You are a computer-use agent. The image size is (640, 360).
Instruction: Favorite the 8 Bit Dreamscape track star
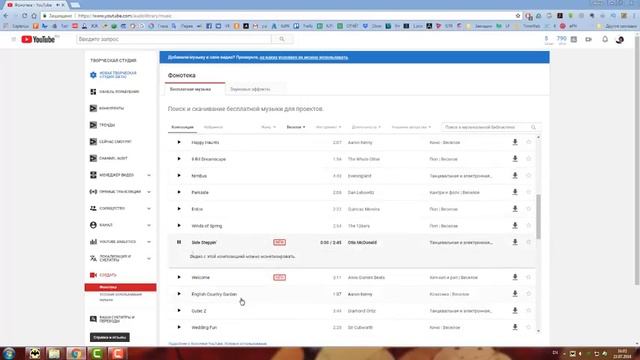pos(529,159)
